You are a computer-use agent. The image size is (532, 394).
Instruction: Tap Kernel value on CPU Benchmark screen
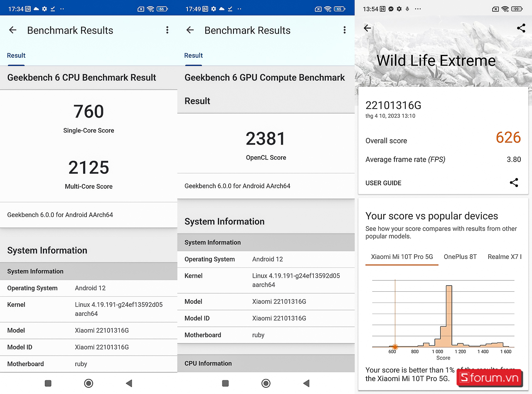119,309
